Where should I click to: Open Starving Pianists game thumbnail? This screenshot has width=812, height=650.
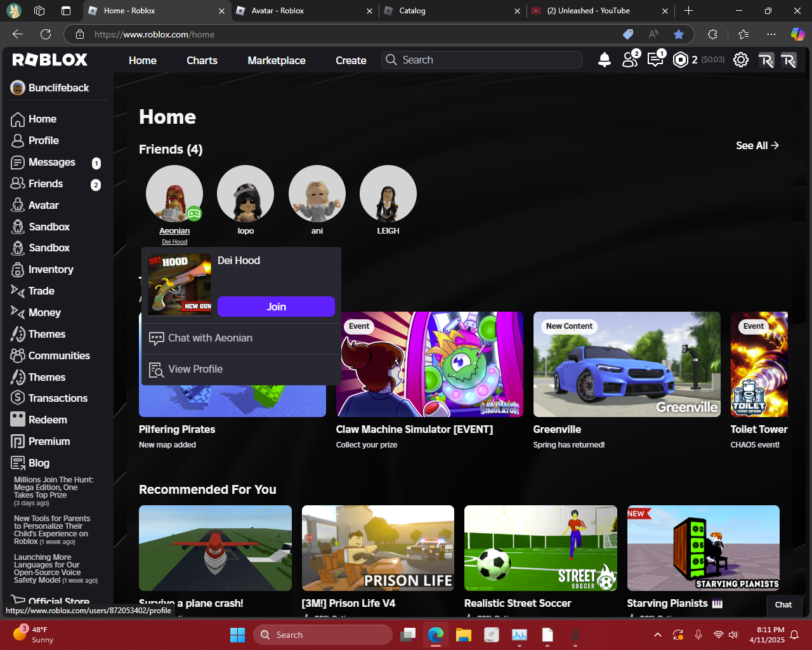pos(704,548)
